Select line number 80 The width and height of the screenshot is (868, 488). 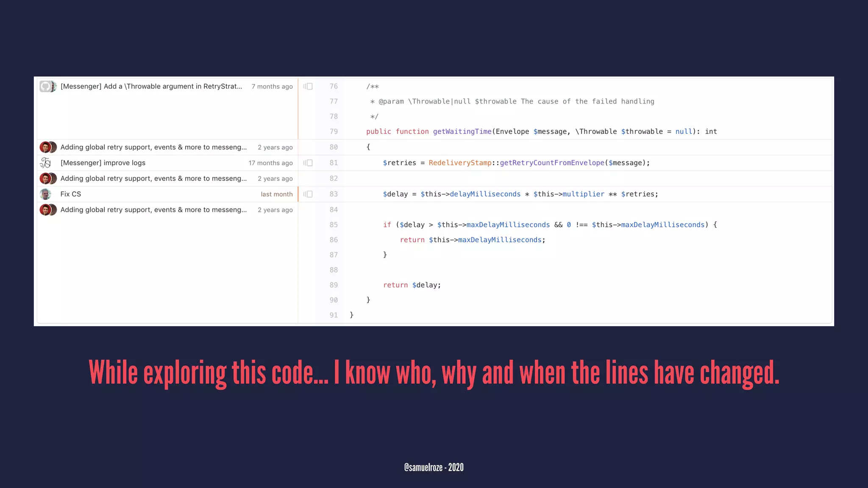(334, 147)
